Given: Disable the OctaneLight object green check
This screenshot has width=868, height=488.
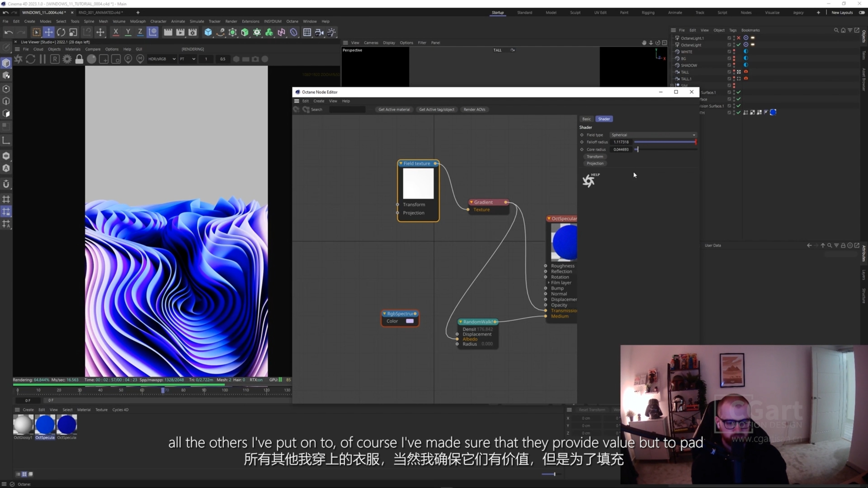Looking at the screenshot, I should point(738,45).
